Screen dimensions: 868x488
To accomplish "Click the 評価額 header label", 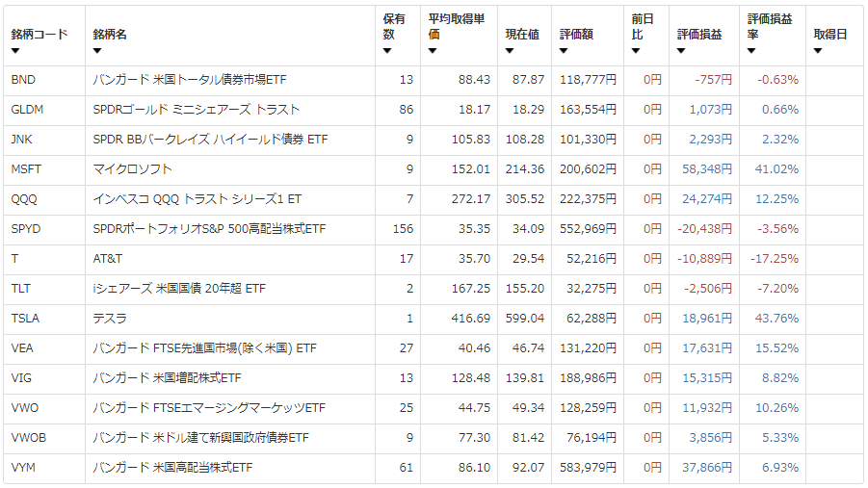I will (576, 35).
